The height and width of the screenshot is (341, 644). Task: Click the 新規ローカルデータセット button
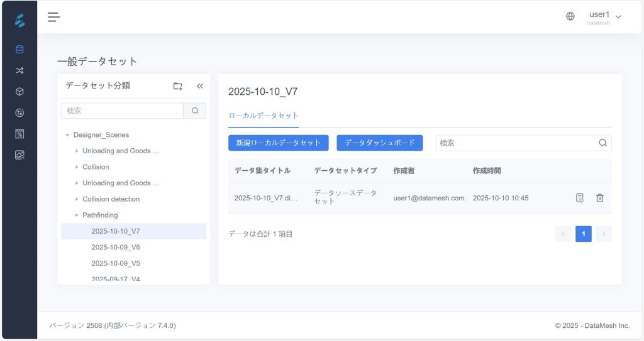click(278, 143)
